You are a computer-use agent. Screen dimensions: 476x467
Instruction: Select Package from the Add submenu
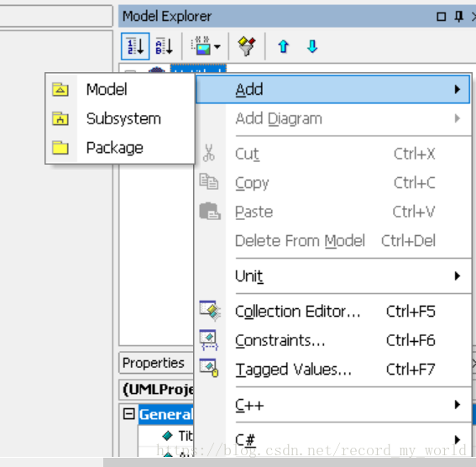pos(120,148)
